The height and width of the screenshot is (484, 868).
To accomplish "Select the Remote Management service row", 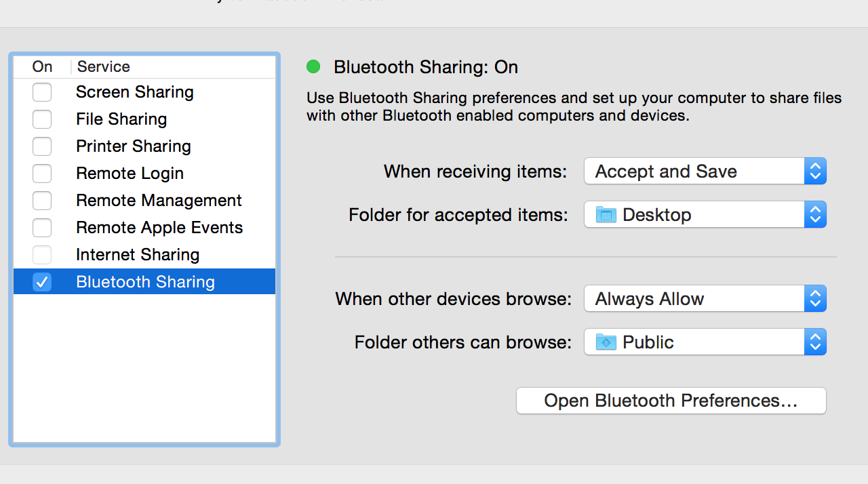I will point(159,201).
